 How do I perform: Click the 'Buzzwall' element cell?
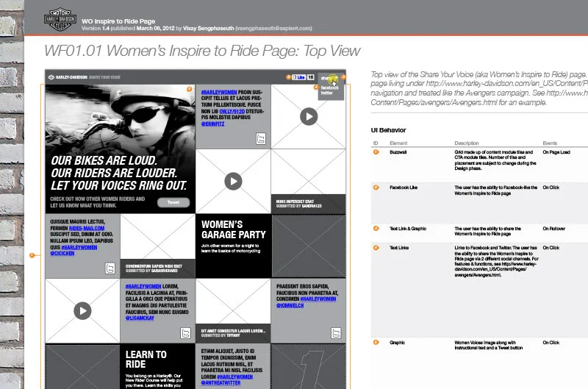(x=398, y=152)
